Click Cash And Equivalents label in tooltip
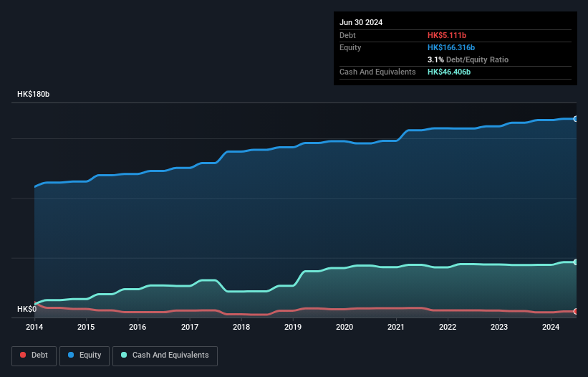This screenshot has width=588, height=377. 377,72
